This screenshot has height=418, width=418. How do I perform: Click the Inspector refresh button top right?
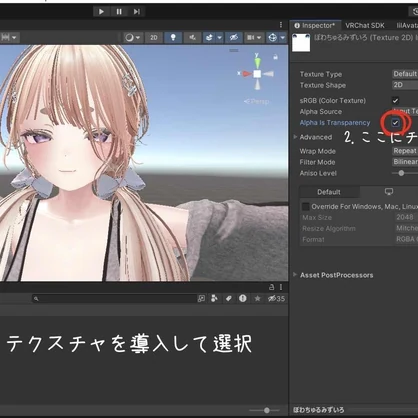click(414, 12)
